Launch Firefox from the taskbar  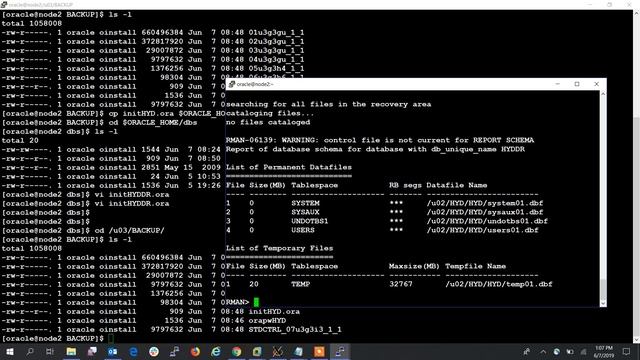click(x=195, y=351)
